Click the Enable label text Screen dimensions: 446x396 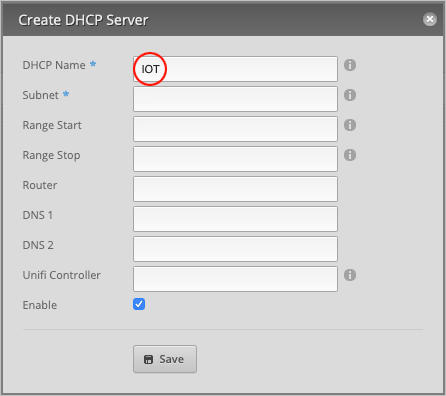pos(40,305)
